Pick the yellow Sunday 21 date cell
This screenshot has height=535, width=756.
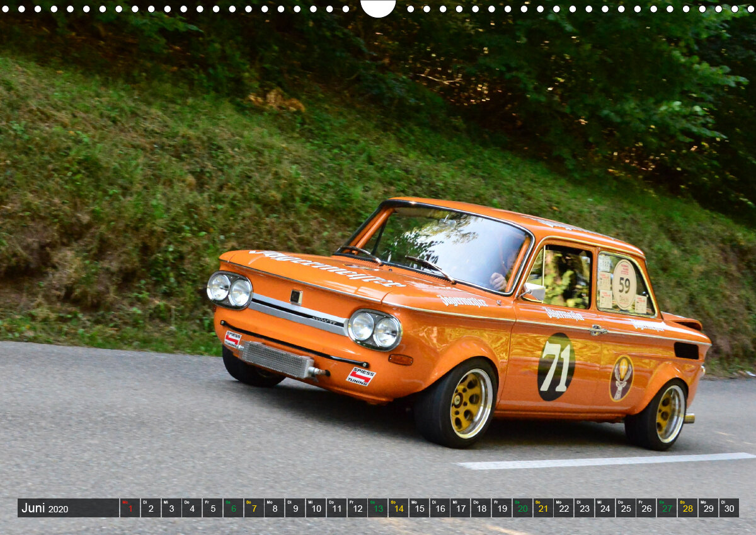coord(543,508)
